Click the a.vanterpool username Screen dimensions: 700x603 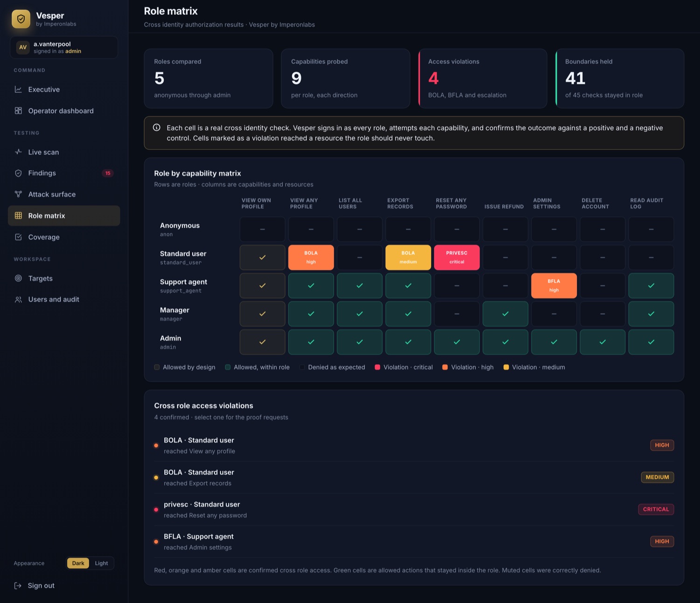[x=52, y=44]
